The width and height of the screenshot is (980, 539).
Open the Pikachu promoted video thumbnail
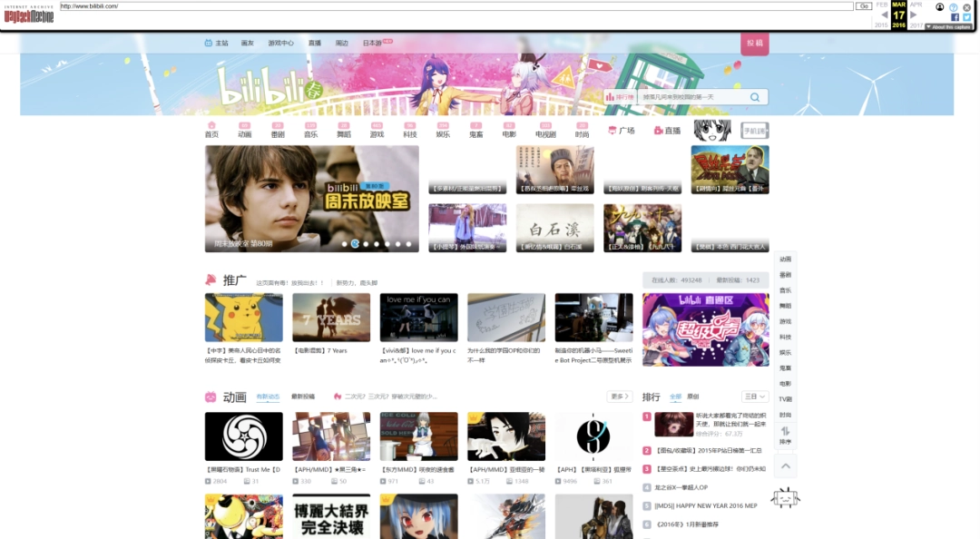pos(244,318)
